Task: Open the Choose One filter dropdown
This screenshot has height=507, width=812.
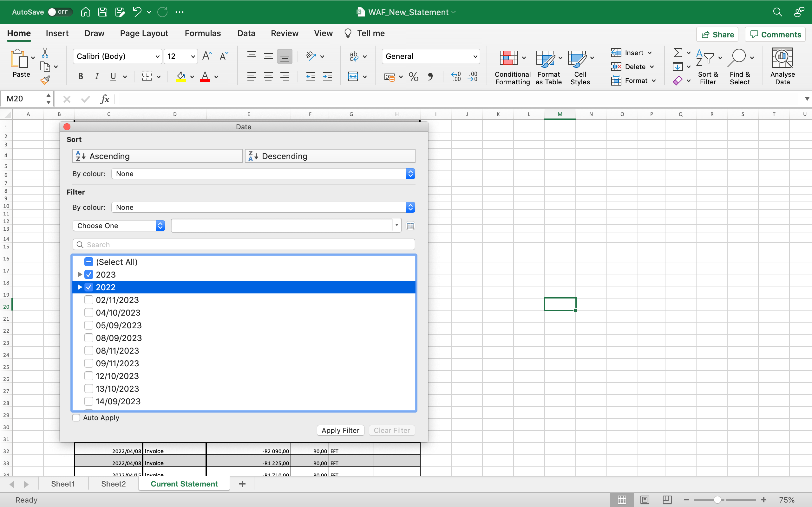Action: pos(119,226)
